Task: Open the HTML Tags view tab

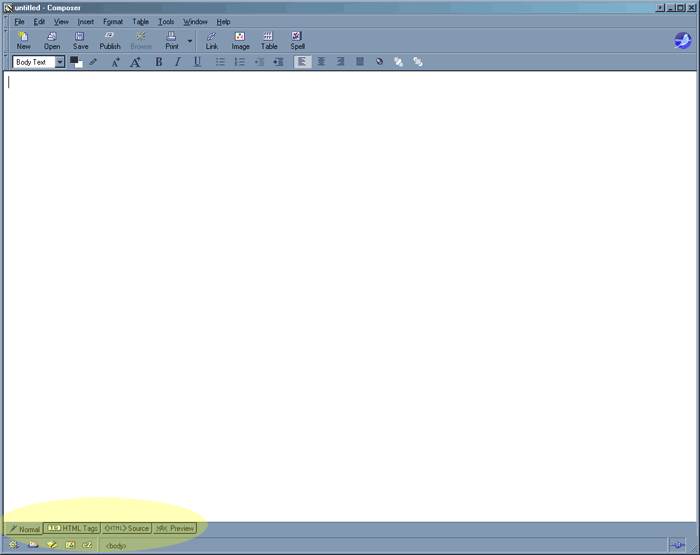Action: pyautogui.click(x=73, y=528)
